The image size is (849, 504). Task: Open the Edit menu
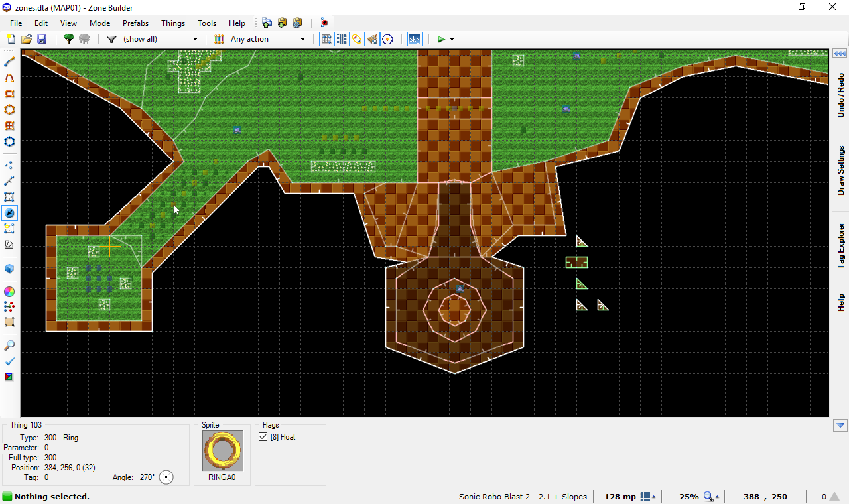(41, 23)
